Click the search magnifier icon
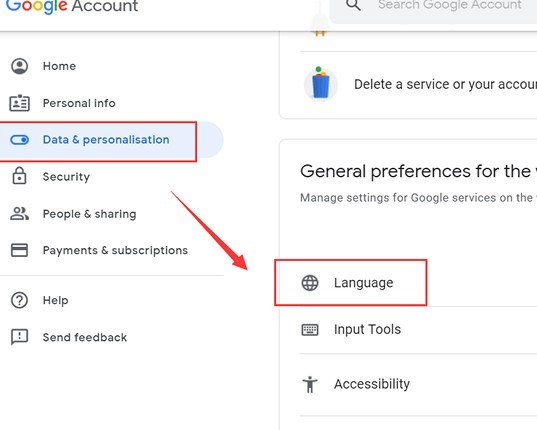 [x=353, y=5]
